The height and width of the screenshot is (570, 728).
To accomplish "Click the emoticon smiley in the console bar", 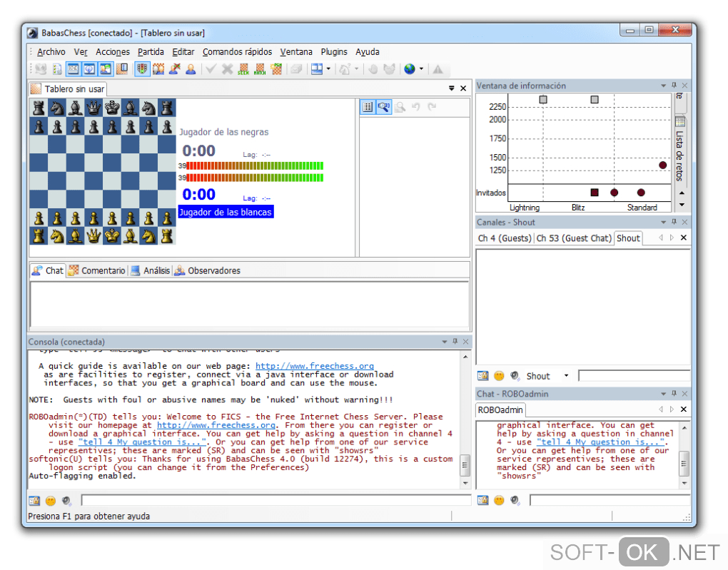I will (x=51, y=501).
